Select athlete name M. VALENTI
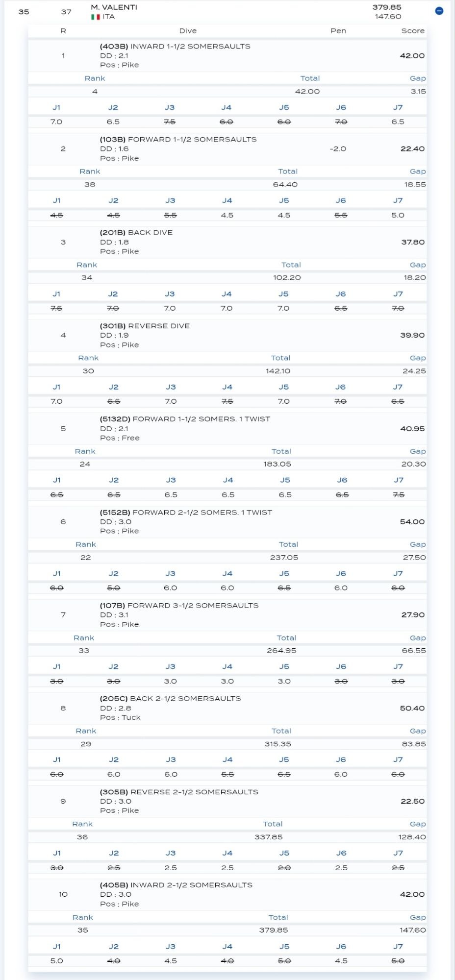This screenshot has width=455, height=980. (114, 7)
